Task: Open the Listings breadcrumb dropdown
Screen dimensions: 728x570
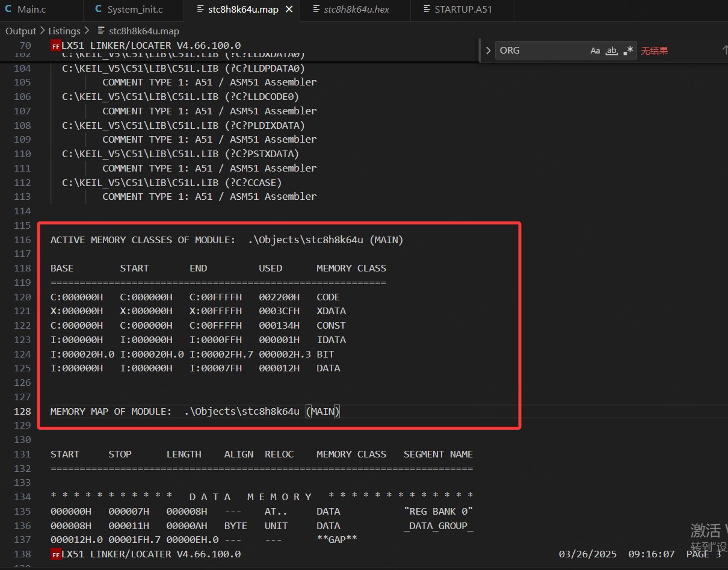Action: point(64,31)
